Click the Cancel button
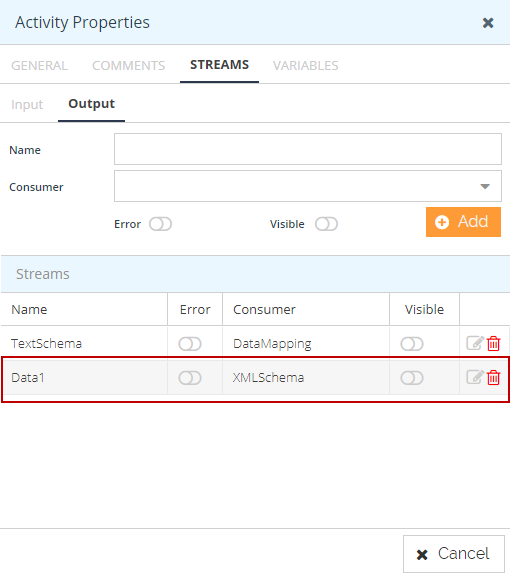The height and width of the screenshot is (577, 510). [x=454, y=554]
